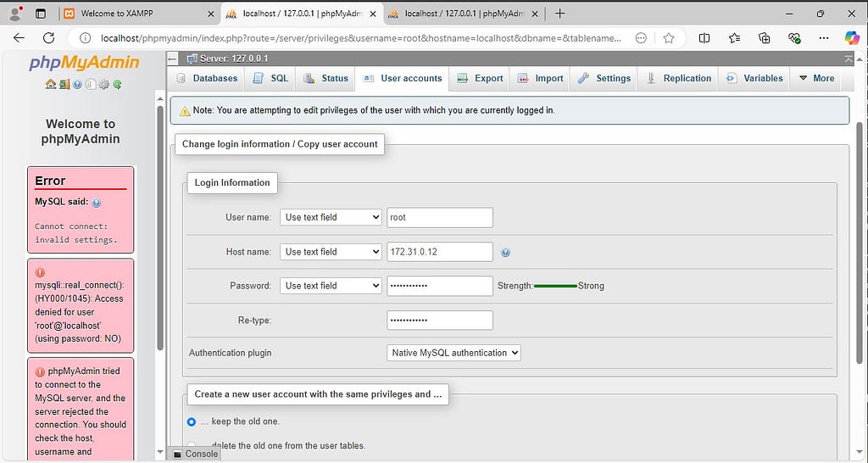Open the Collections icon
The width and height of the screenshot is (868, 463).
click(765, 37)
